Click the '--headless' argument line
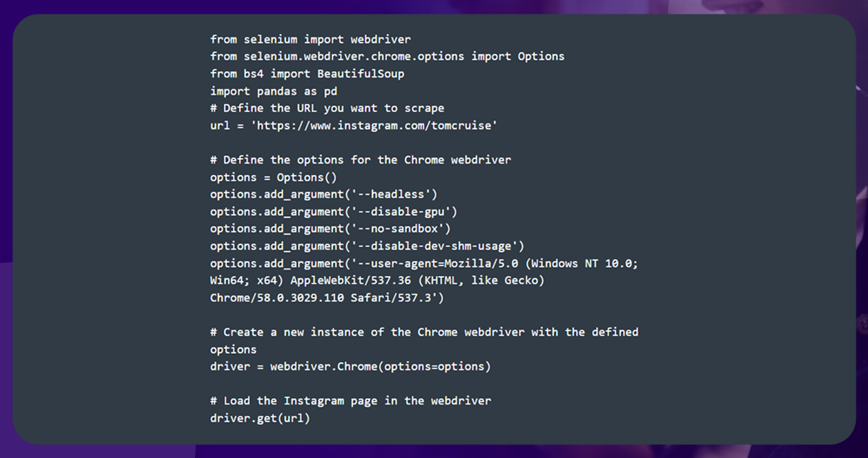The image size is (868, 458). 324,194
